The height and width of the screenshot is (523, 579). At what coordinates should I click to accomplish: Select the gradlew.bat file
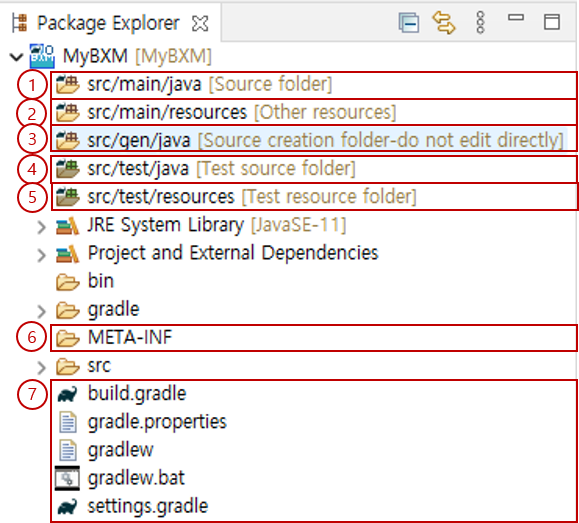(136, 478)
